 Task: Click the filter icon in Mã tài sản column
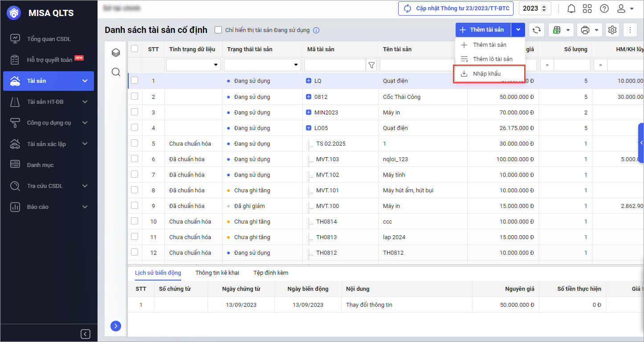coord(371,65)
